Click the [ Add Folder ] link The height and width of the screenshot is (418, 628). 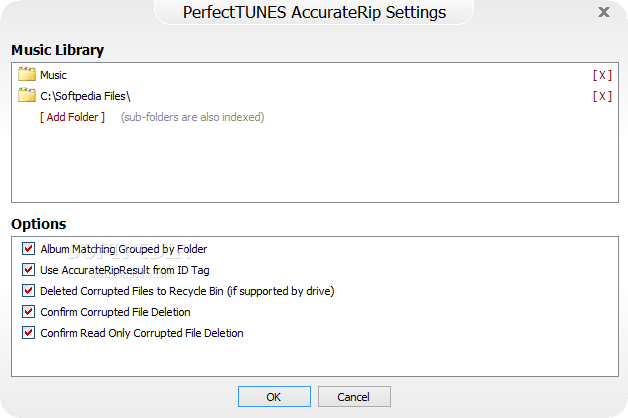click(72, 117)
